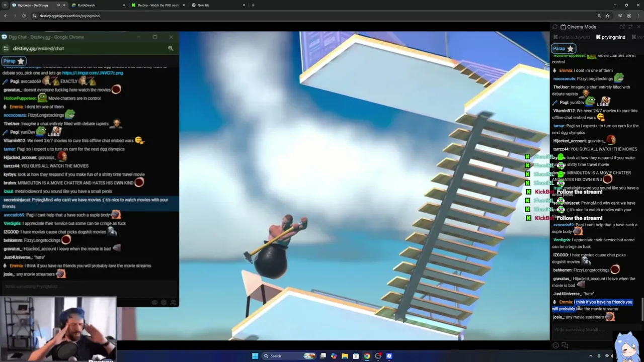644x362 pixels.
Task: Open Microsoft Store from the taskbar
Action: click(x=356, y=356)
